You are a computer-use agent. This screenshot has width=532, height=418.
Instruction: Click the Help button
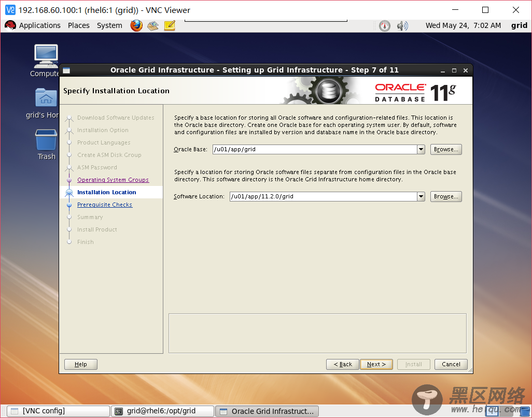coord(81,364)
